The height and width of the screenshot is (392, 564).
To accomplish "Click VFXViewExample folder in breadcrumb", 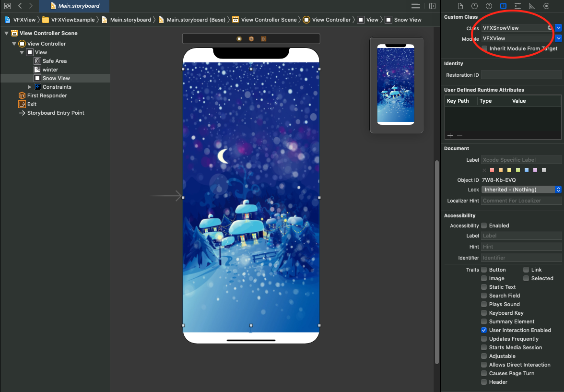I will pyautogui.click(x=69, y=20).
